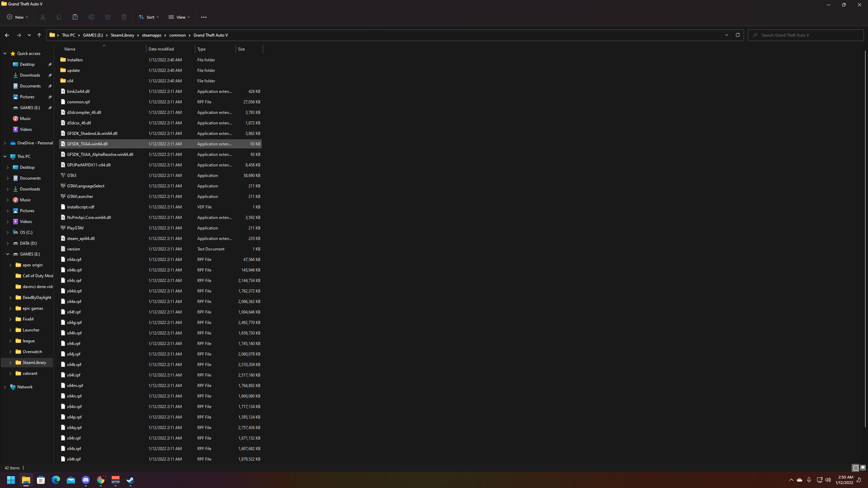Select the x64q.rpf file
Viewport: 868px width, 488px height.
click(160, 428)
